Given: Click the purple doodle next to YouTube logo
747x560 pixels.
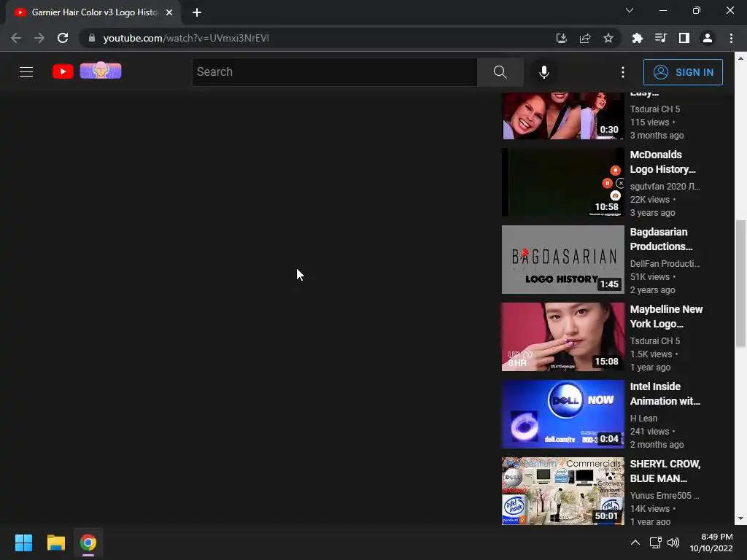Looking at the screenshot, I should click(x=101, y=71).
